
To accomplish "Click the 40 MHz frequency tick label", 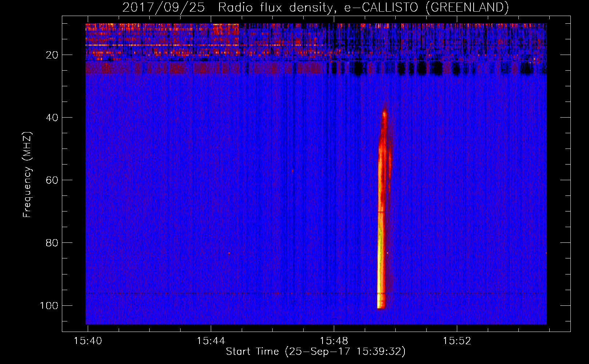I will (52, 118).
